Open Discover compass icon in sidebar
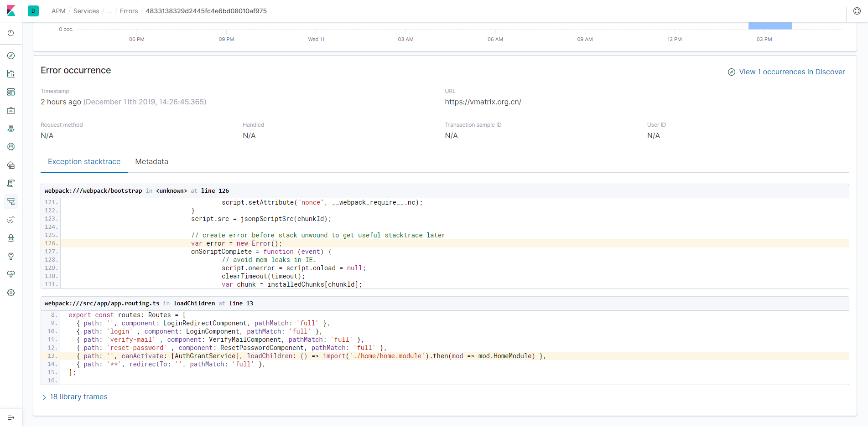This screenshot has height=427, width=868. [x=11, y=56]
